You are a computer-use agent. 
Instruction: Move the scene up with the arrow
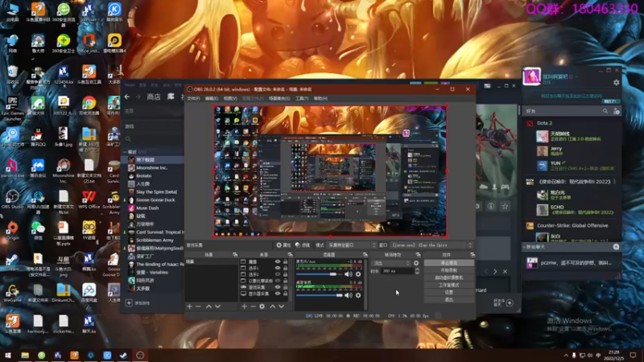coord(208,306)
